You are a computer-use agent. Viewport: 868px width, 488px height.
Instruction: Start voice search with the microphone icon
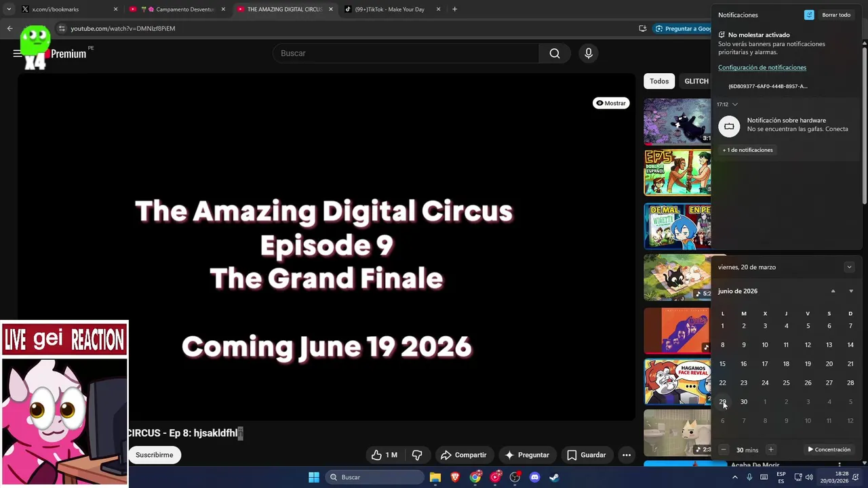click(589, 54)
